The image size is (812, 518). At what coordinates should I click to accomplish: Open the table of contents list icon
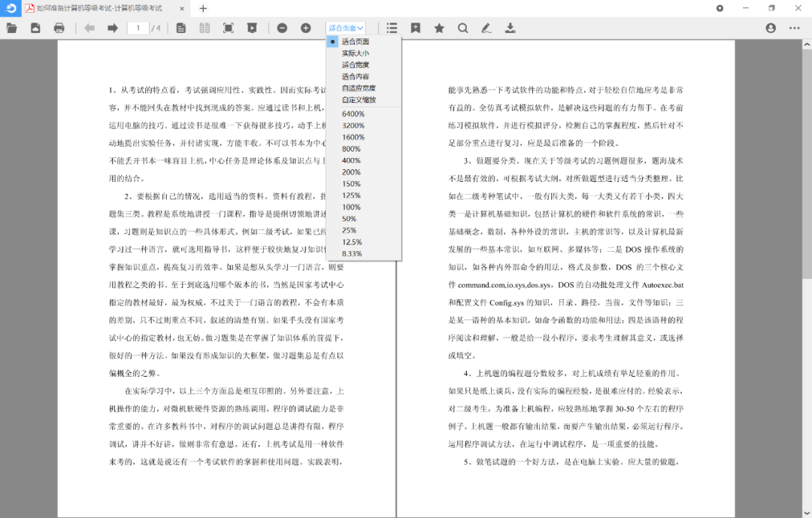tap(392, 28)
